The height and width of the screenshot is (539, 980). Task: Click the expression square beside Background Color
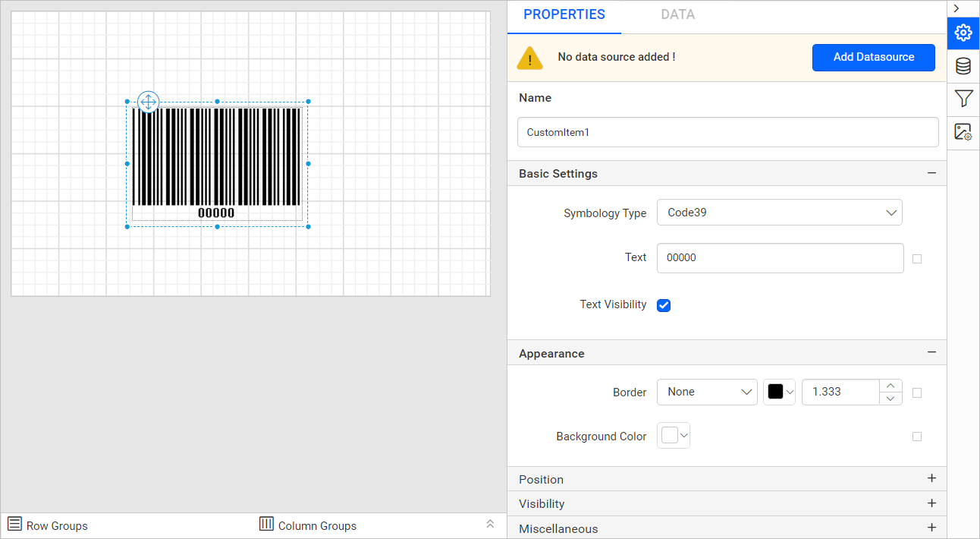[917, 437]
